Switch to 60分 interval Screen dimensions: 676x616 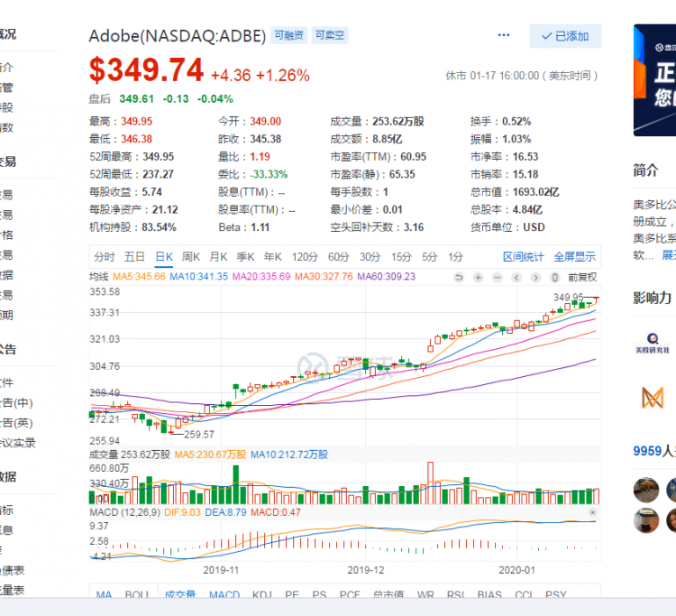(338, 257)
